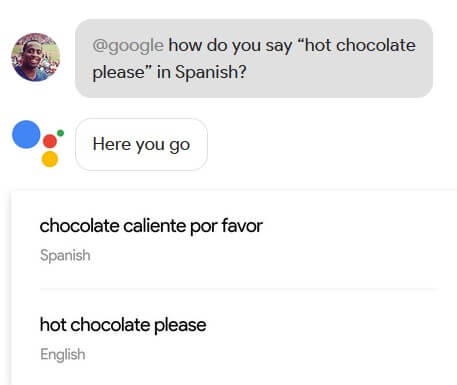
Task: Click the translation card divider line
Action: click(x=237, y=289)
